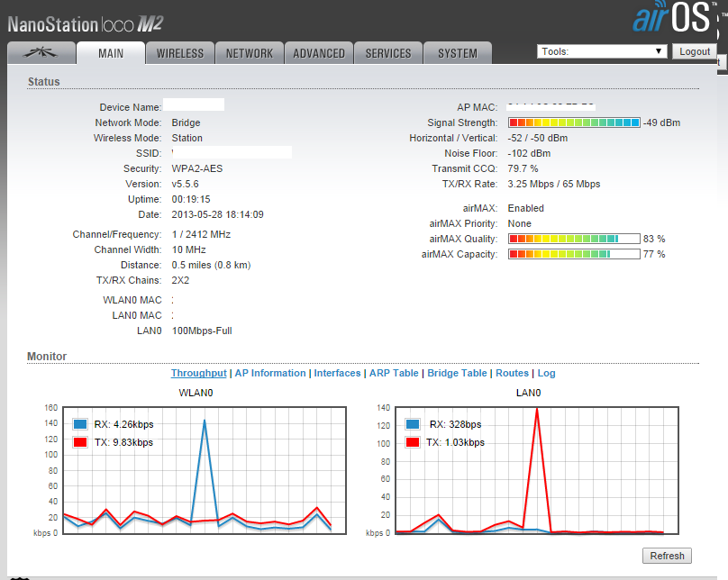Screen dimensions: 728x580
Task: Open the NETWORK tab
Action: click(250, 53)
